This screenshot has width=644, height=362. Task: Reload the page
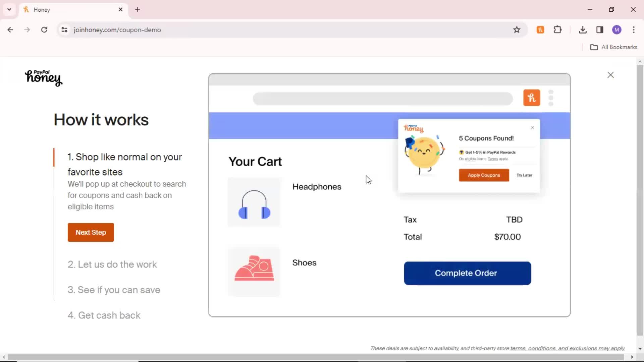click(44, 30)
